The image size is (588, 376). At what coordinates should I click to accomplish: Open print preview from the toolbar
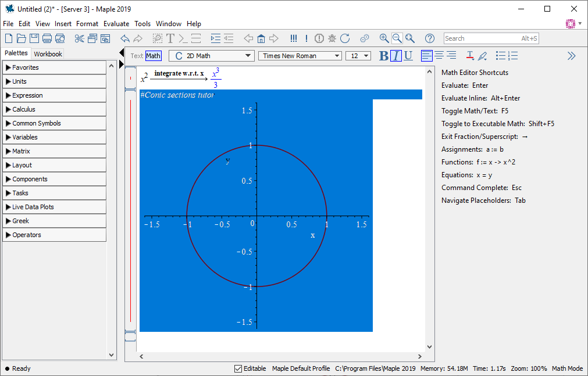(x=60, y=38)
